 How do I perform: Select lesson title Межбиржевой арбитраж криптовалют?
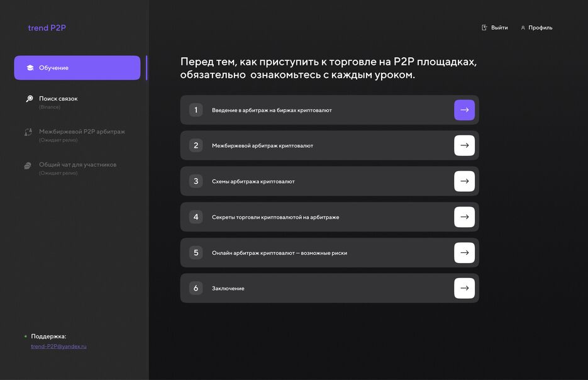[262, 145]
